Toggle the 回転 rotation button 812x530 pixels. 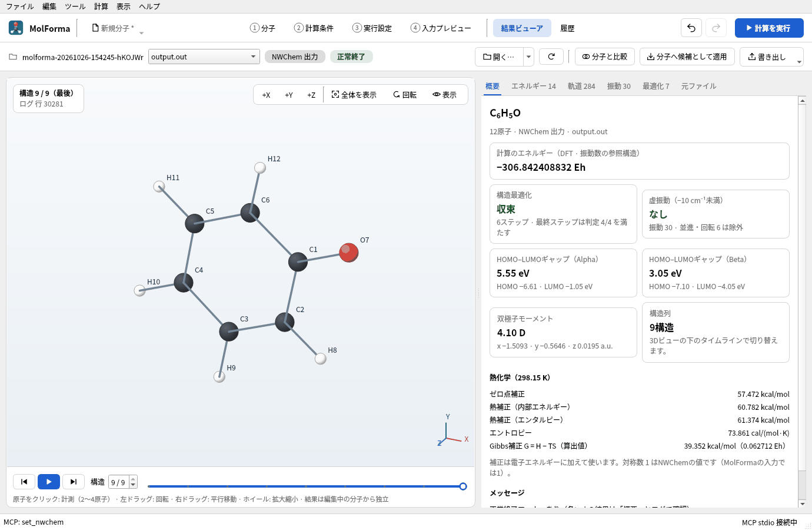pos(405,95)
